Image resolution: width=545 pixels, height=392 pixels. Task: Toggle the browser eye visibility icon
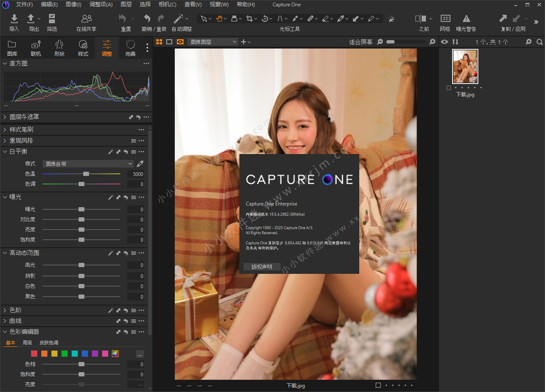[445, 42]
